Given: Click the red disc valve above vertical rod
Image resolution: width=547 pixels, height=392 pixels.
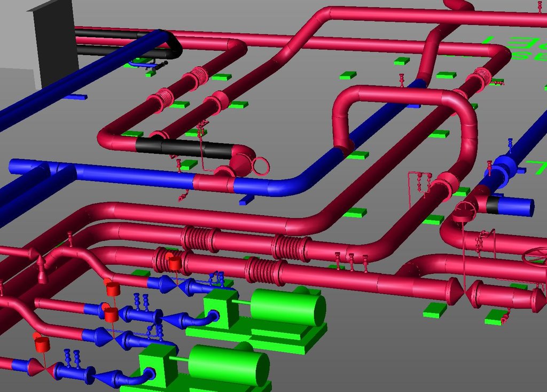Looking at the screenshot, I should tap(464, 212).
